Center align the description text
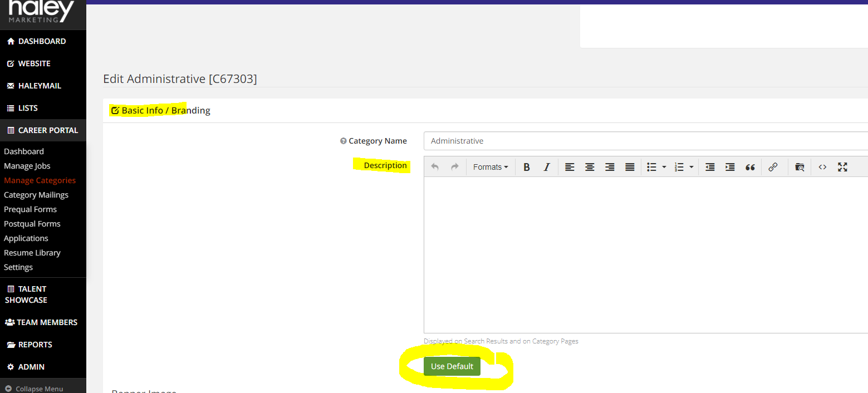This screenshot has width=868, height=393. pos(590,167)
